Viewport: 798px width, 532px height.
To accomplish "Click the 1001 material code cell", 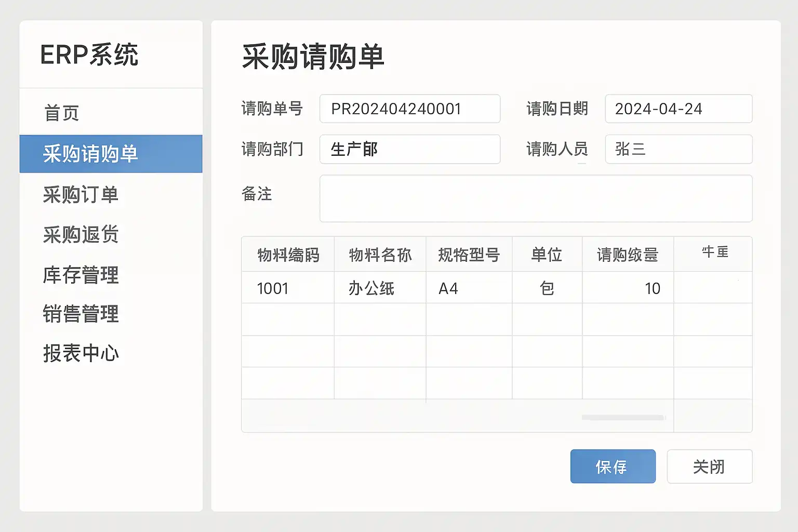I will (288, 288).
